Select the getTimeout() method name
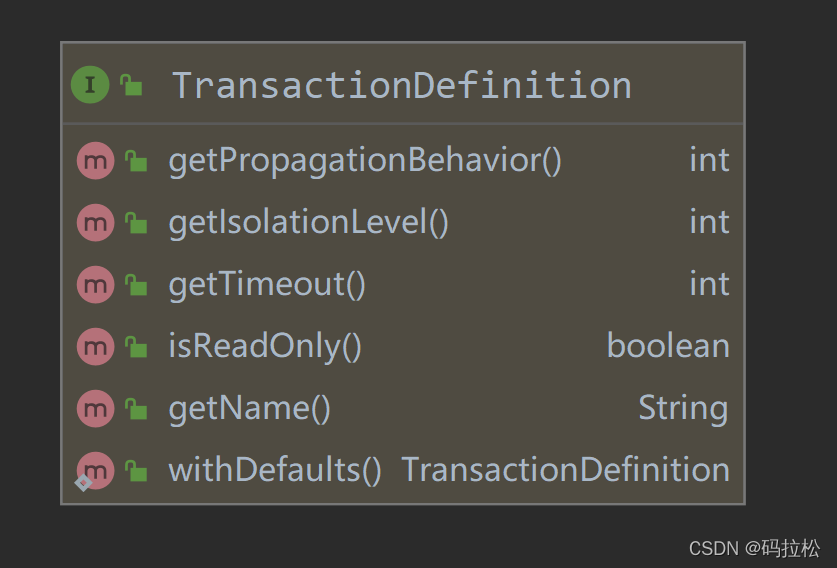 (267, 284)
